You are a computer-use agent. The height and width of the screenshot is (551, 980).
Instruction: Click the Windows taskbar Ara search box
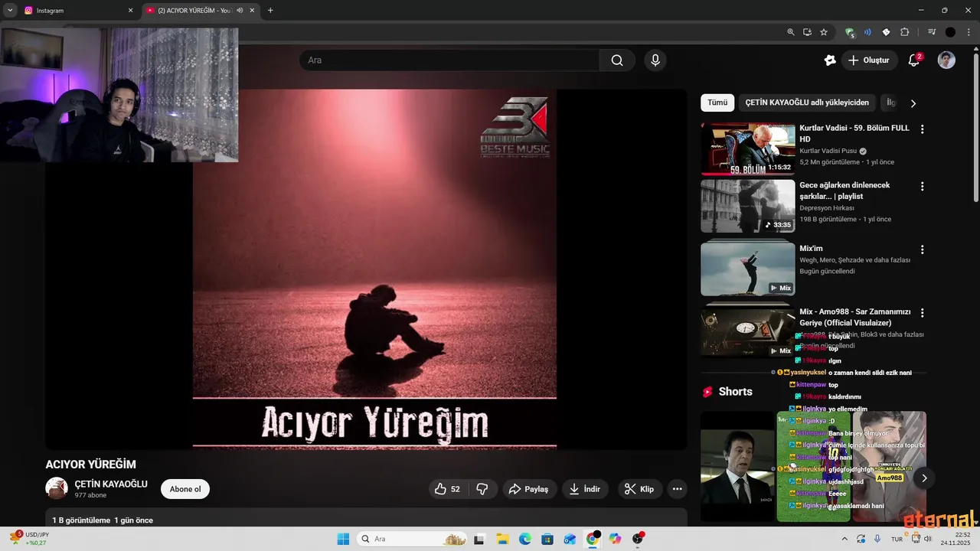(413, 539)
